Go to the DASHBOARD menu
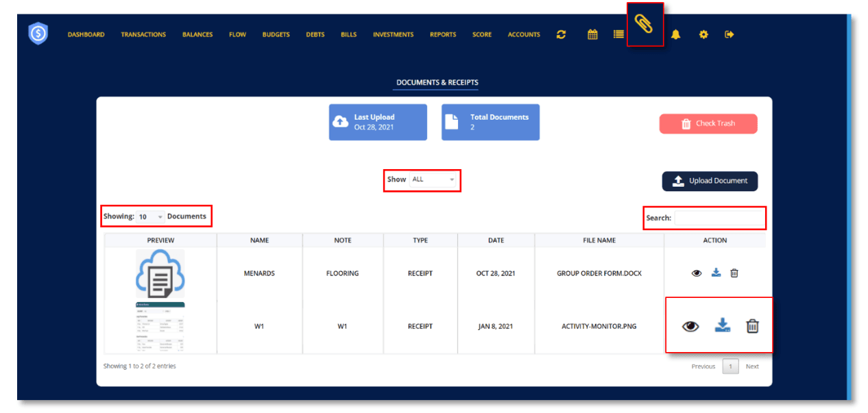Image resolution: width=868 pixels, height=413 pixels. [86, 35]
